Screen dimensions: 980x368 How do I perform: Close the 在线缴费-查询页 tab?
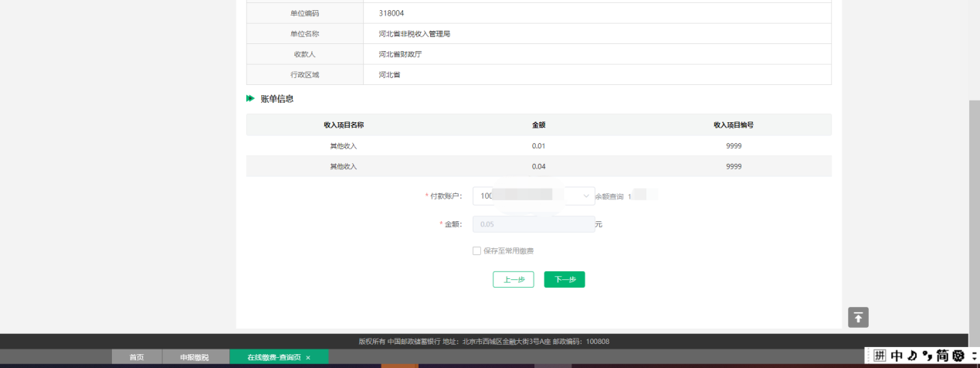pyautogui.click(x=308, y=357)
